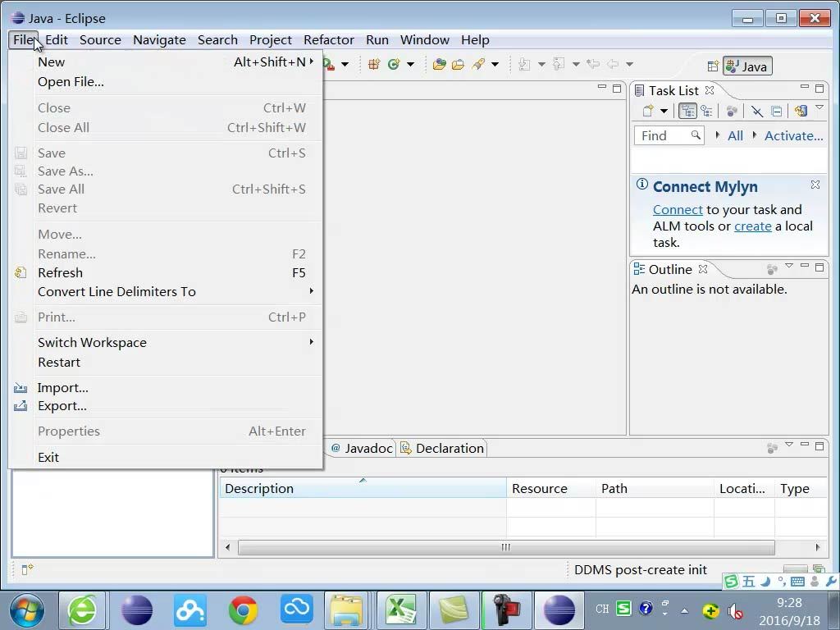
Task: Toggle Hide Completed Tasks in Task List
Action: tap(756, 111)
